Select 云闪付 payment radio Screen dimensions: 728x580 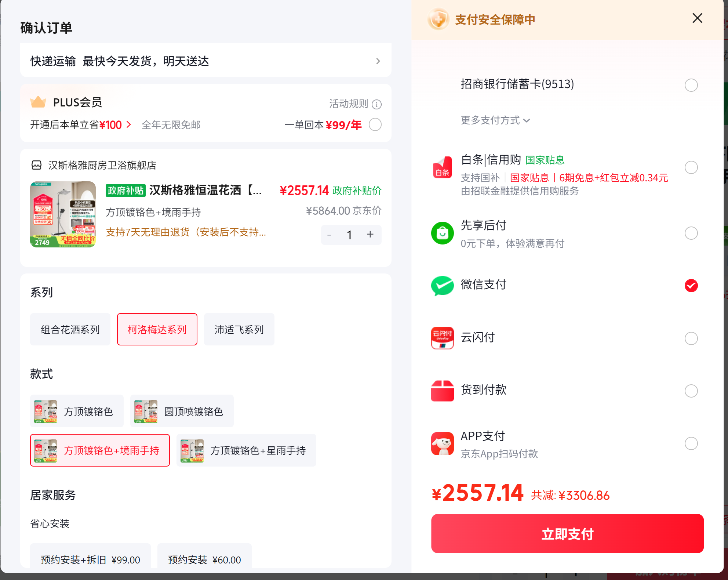click(691, 338)
